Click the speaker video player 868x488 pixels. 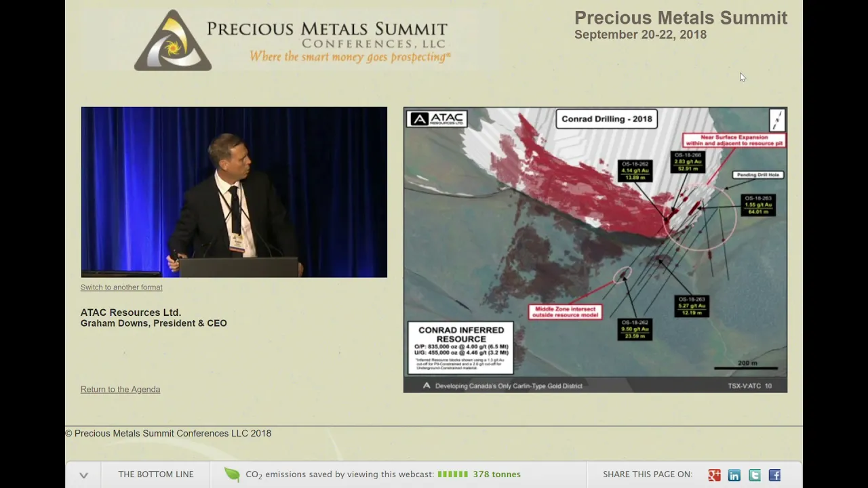click(x=234, y=192)
